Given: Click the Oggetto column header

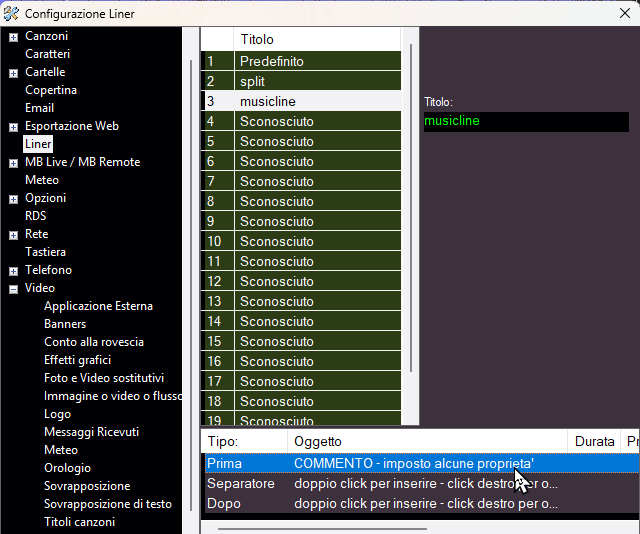Looking at the screenshot, I should (317, 441).
